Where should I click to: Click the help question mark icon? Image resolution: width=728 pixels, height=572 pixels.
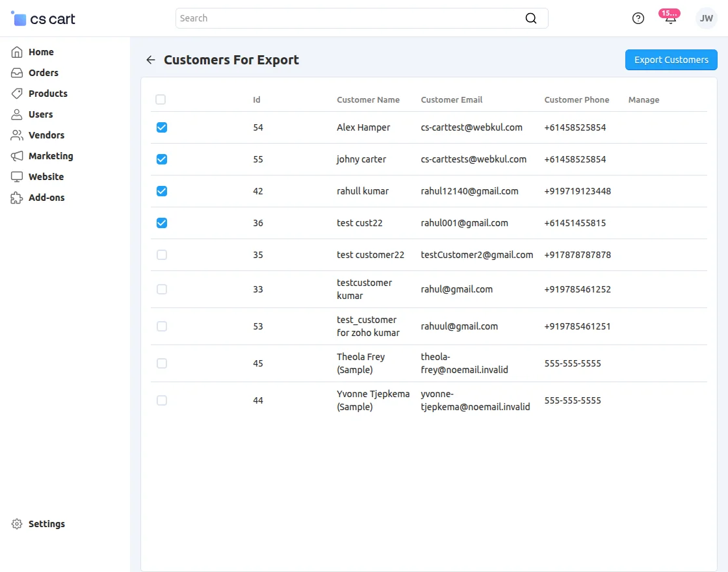pos(638,18)
